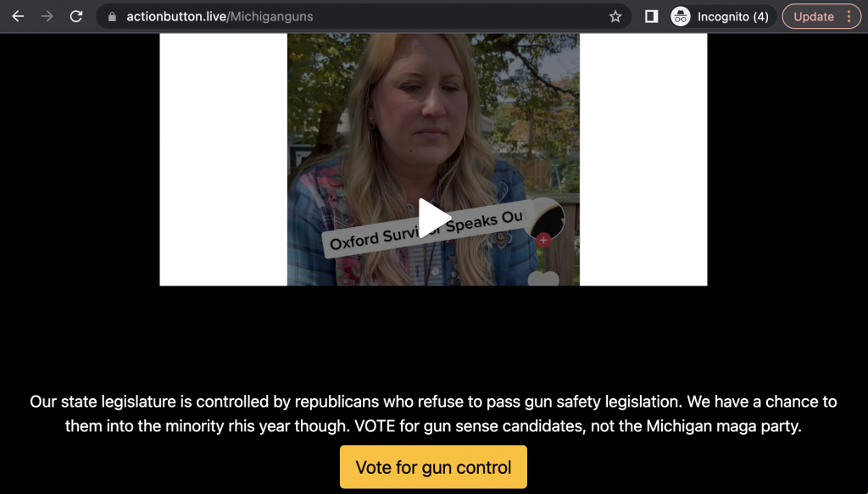
Task: Click the TikTok profile avatar on the video
Action: pos(545,219)
